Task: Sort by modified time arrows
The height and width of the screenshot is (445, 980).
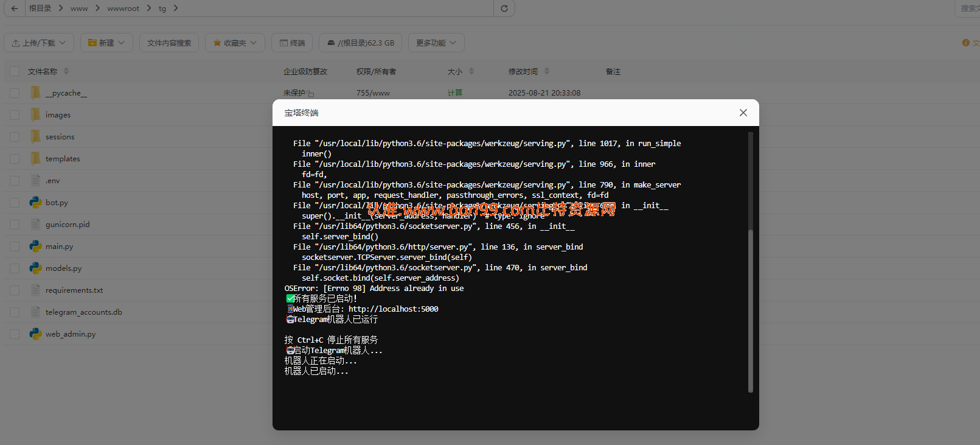Action: [x=547, y=71]
